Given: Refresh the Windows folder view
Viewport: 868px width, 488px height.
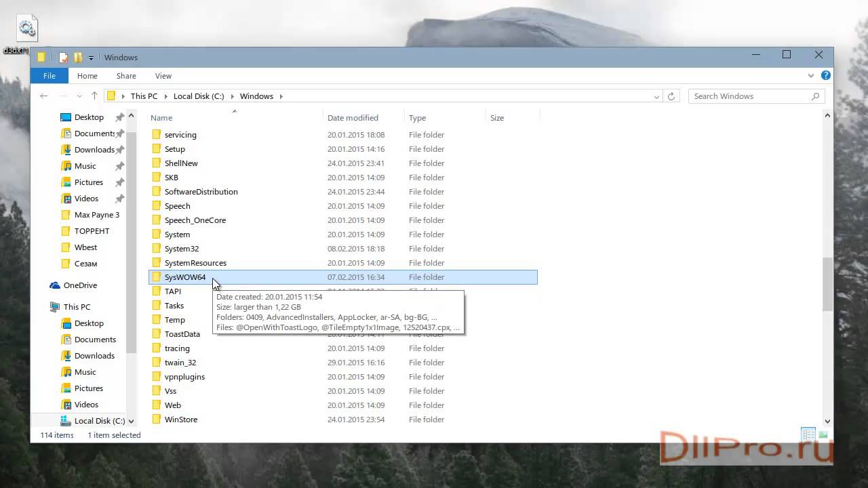Looking at the screenshot, I should click(x=671, y=96).
